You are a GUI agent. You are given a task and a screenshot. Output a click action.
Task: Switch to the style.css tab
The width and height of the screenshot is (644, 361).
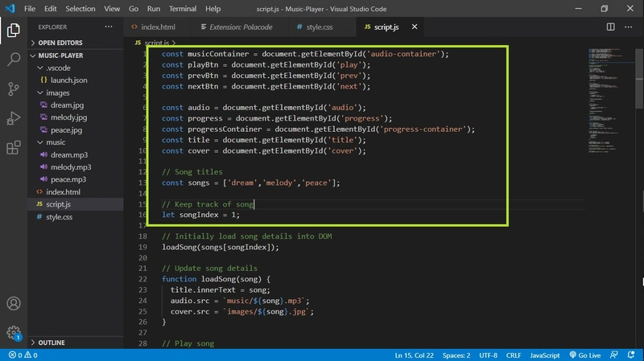[319, 27]
